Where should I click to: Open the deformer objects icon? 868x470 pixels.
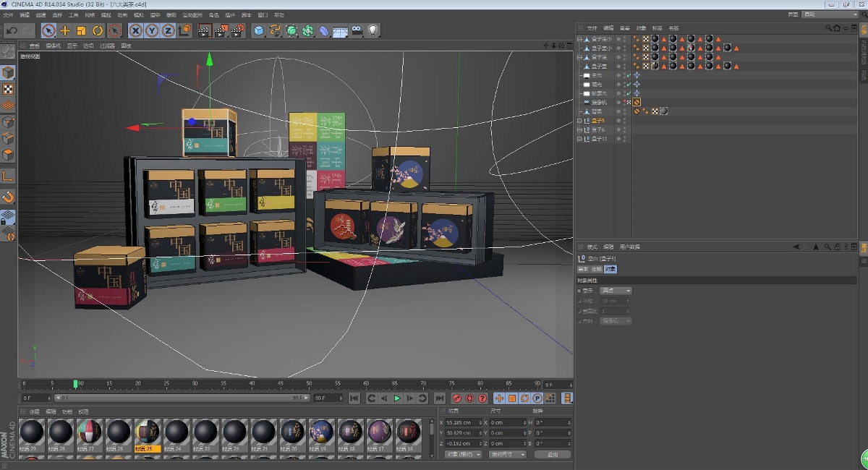324,30
